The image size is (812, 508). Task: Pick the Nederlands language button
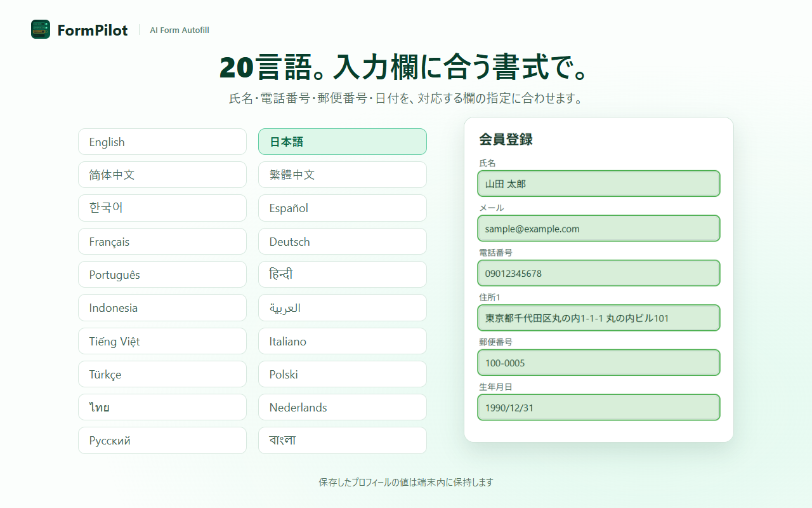pyautogui.click(x=343, y=407)
